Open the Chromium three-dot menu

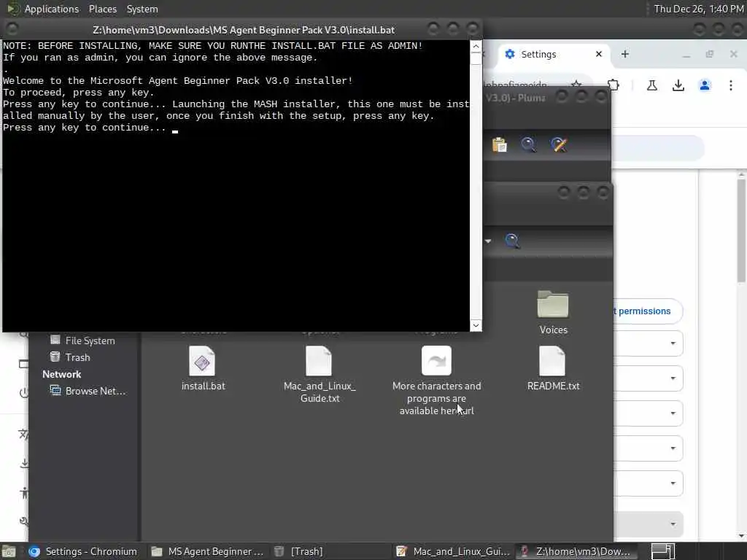[x=731, y=85]
